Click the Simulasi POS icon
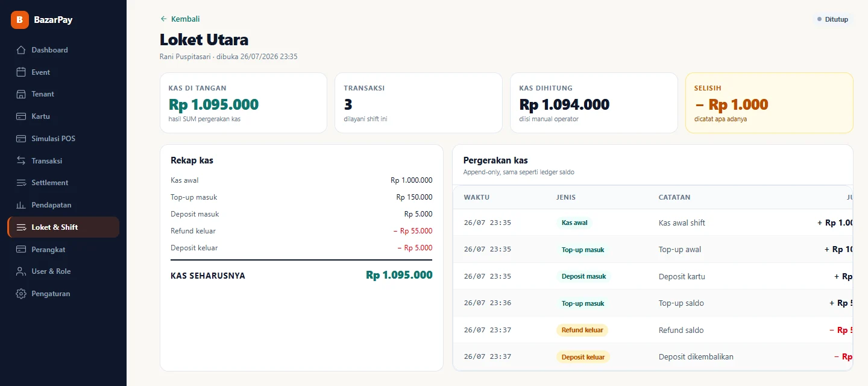 (x=21, y=139)
